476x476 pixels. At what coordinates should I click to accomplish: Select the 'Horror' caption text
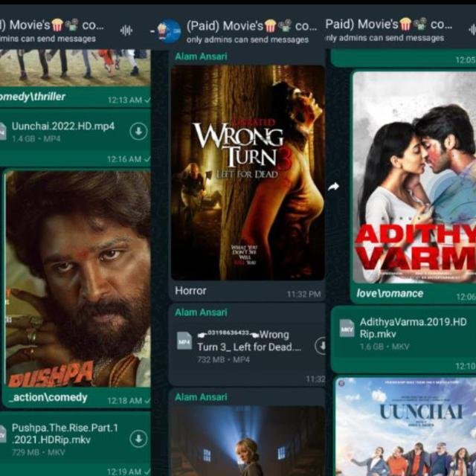click(190, 291)
